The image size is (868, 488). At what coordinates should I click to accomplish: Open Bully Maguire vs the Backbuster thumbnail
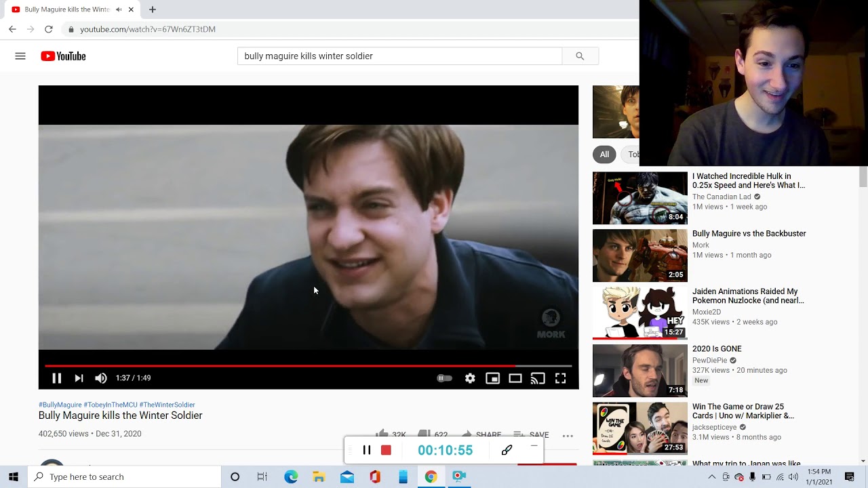[640, 256]
